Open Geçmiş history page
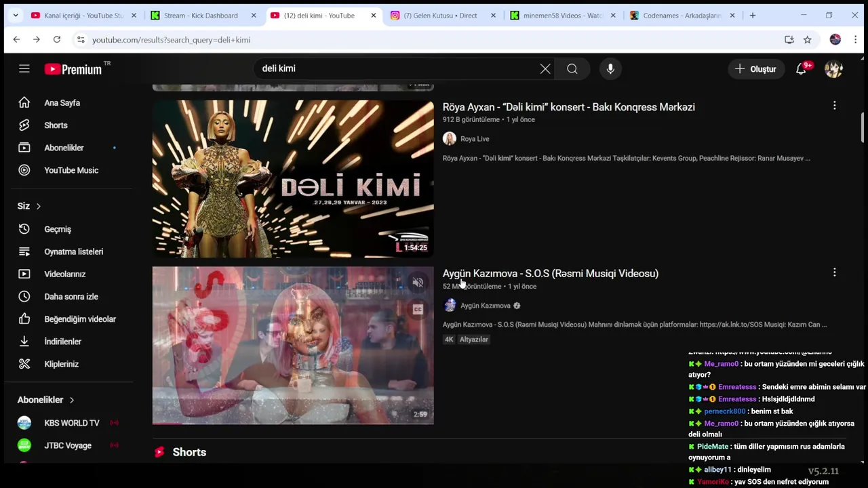 pos(58,229)
